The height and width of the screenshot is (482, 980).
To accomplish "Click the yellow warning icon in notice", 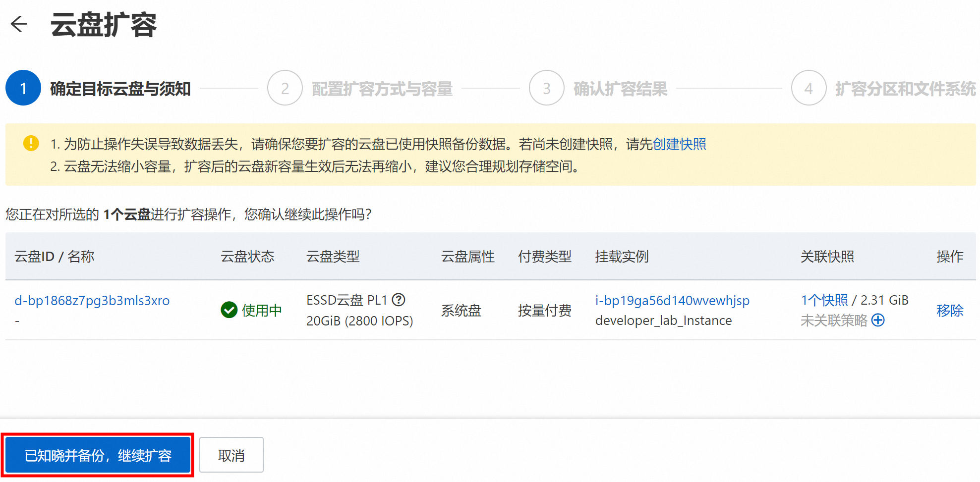I will point(31,143).
